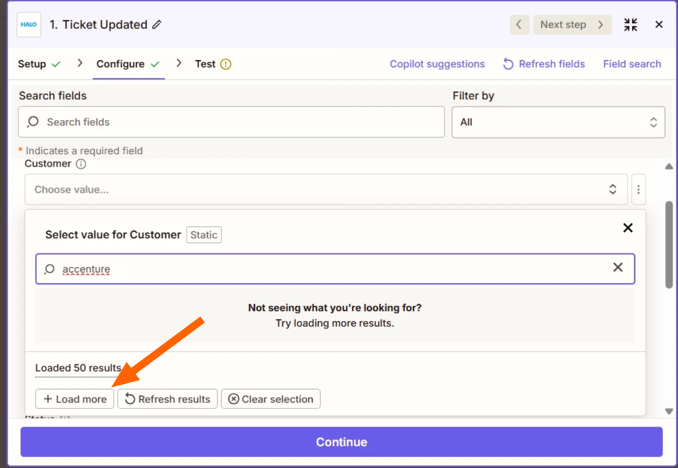Click the vertical scrollbar down arrow
The image size is (678, 468).
point(669,411)
